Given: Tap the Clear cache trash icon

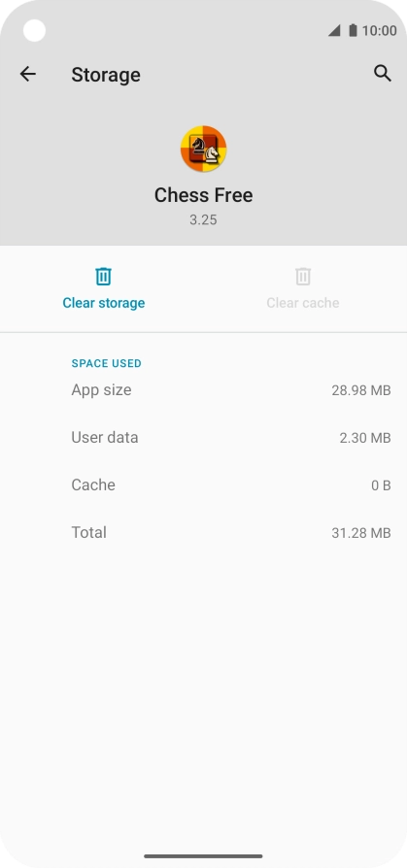Looking at the screenshot, I should (x=303, y=277).
